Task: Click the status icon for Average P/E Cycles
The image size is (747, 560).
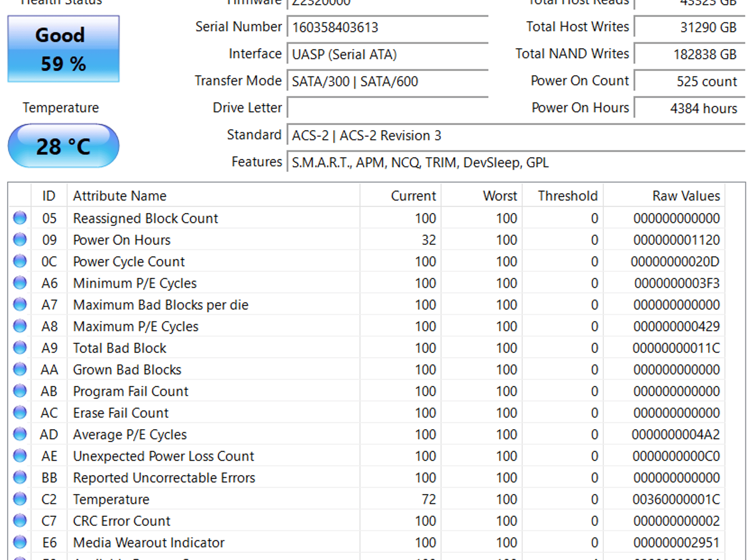Action: 20,434
